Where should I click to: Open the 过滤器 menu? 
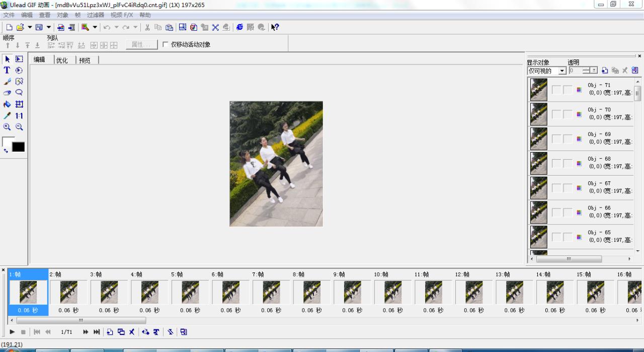coord(96,15)
